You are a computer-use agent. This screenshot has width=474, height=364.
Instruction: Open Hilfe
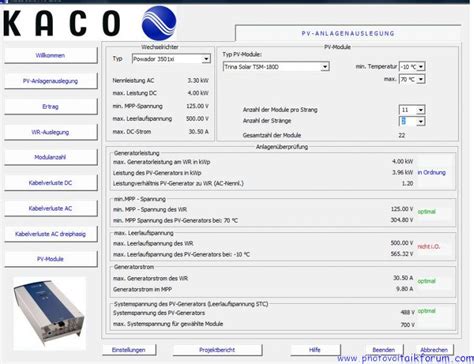[315, 350]
